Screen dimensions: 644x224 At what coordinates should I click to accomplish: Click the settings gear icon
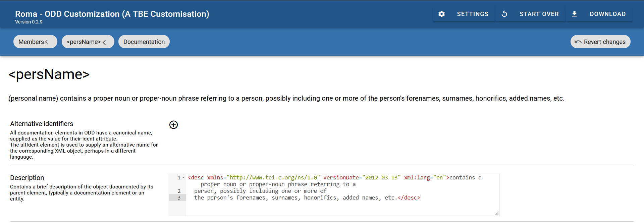click(x=441, y=14)
